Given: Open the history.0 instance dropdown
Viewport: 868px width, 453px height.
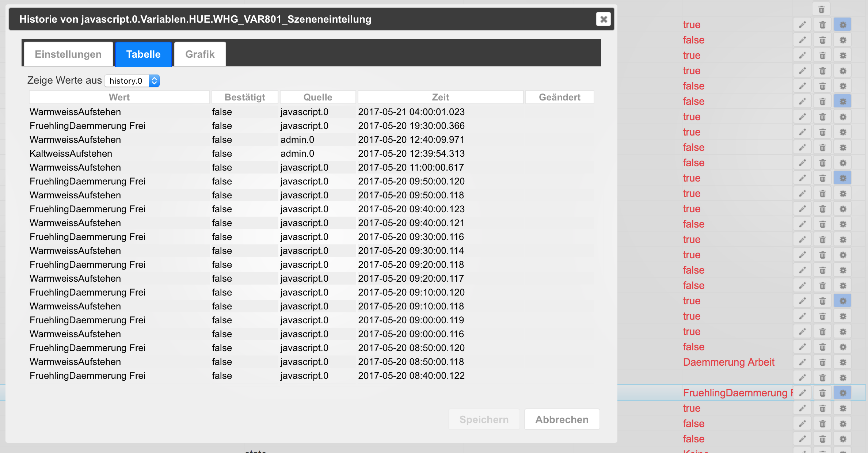Looking at the screenshot, I should [x=132, y=81].
